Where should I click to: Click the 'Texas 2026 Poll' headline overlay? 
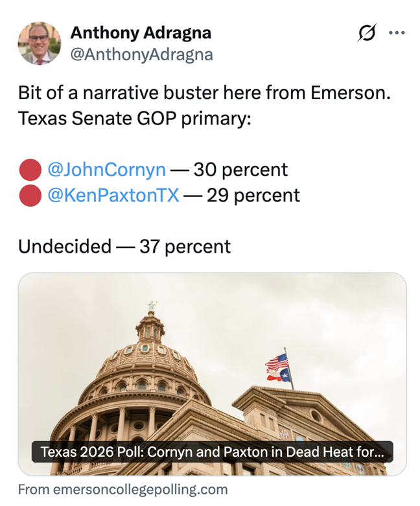pos(212,452)
